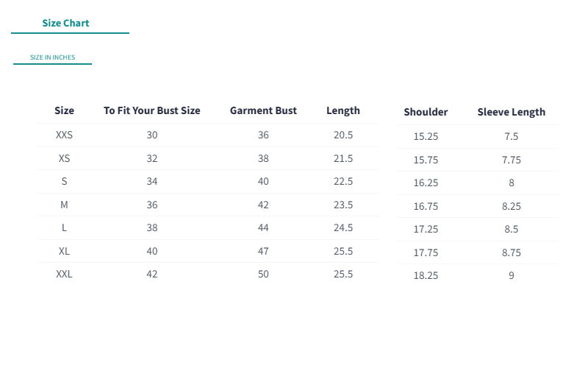Click length value 20.5
Image resolution: width=588 pixels, height=368 pixels.
(x=343, y=135)
